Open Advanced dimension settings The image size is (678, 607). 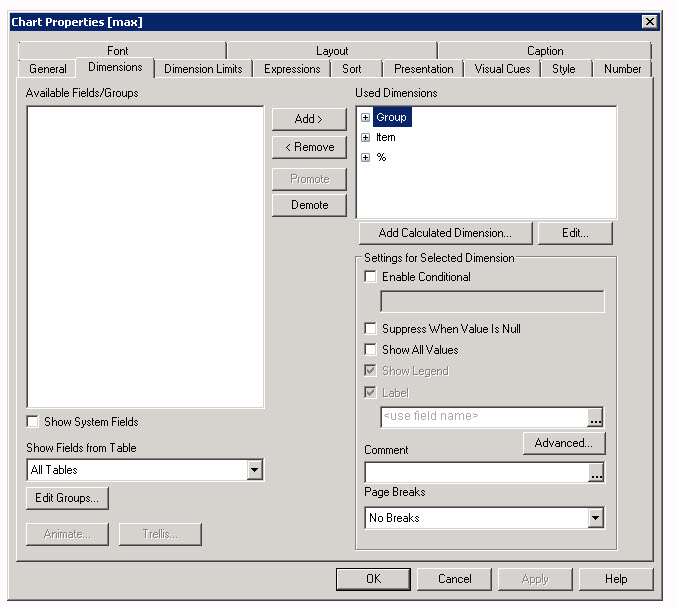click(x=564, y=443)
